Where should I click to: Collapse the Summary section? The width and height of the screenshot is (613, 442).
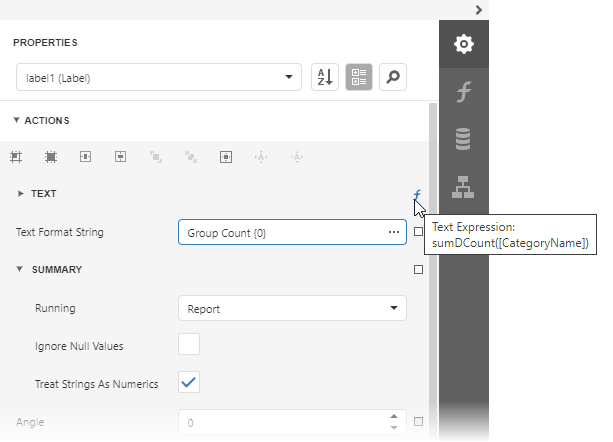(x=19, y=269)
